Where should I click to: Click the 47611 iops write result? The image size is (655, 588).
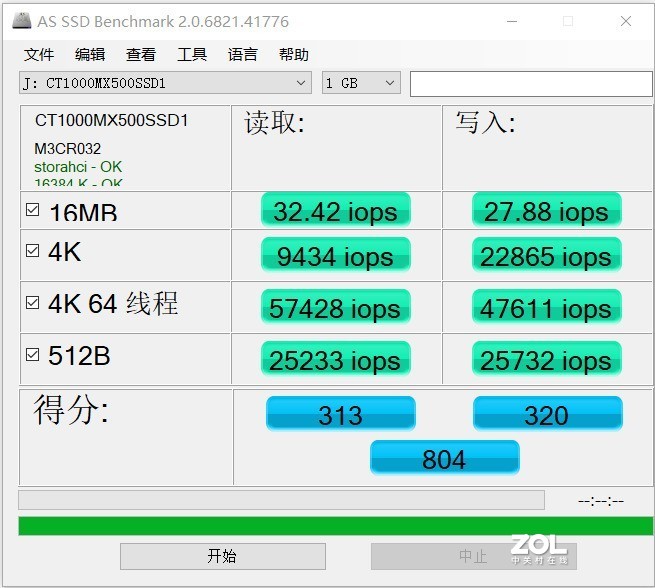point(547,307)
